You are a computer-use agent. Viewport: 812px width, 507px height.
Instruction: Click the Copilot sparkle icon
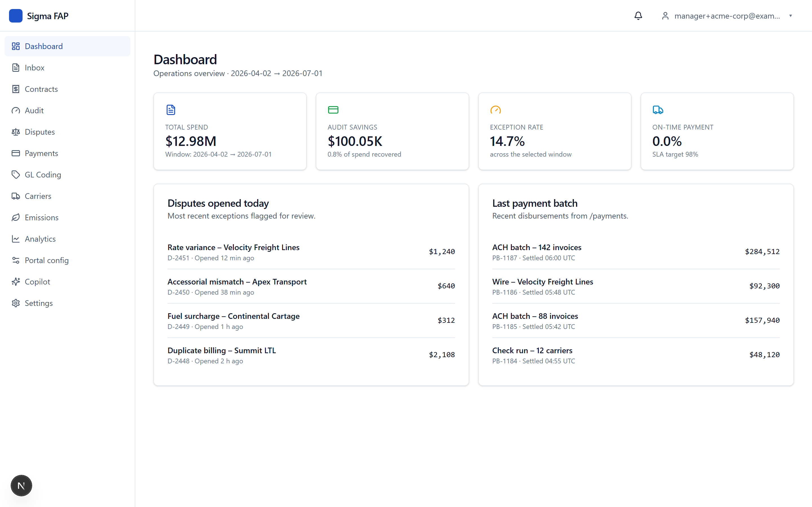[x=16, y=282]
